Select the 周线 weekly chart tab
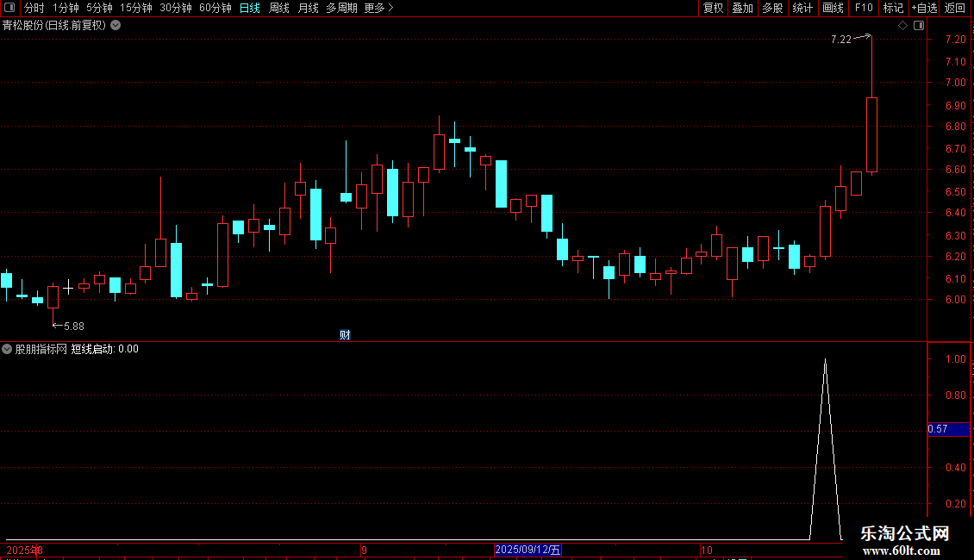Viewport: 974px width, 560px height. 279,8
